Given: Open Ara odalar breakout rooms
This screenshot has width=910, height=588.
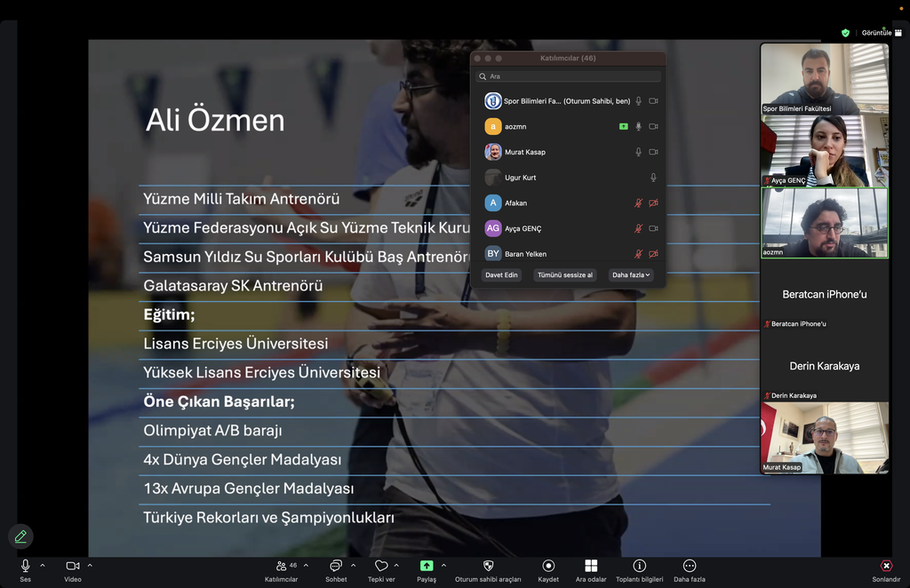Looking at the screenshot, I should click(591, 566).
